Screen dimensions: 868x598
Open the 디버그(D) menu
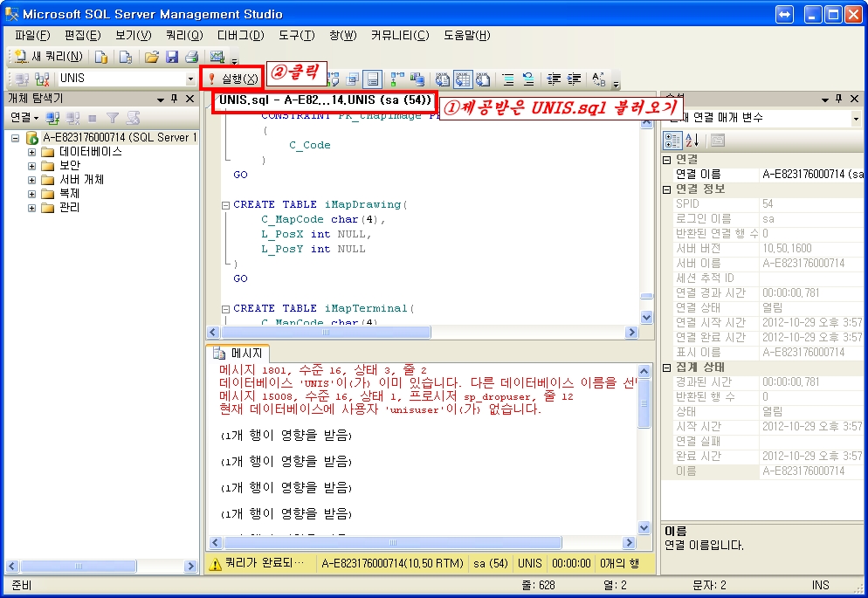coord(240,36)
